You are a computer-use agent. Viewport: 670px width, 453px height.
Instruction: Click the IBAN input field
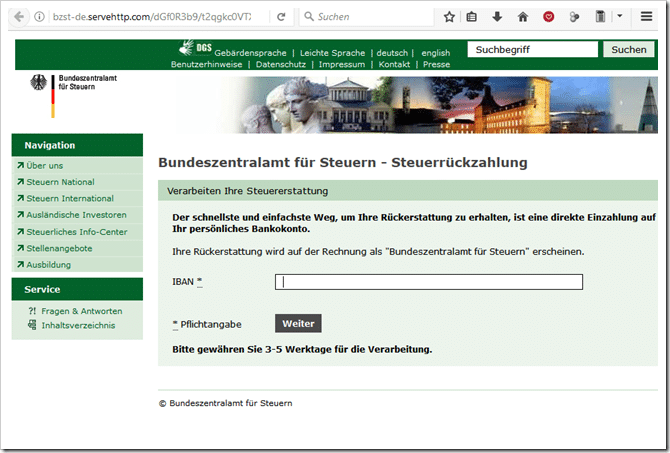(x=429, y=282)
